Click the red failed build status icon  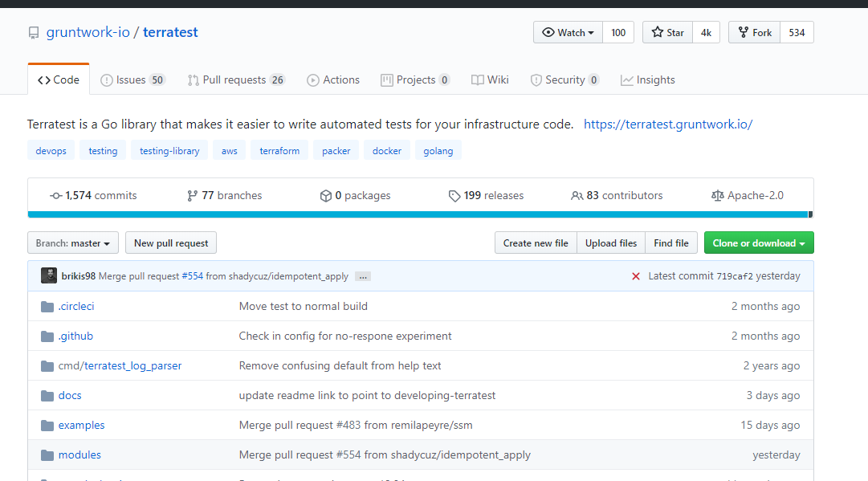(x=635, y=276)
